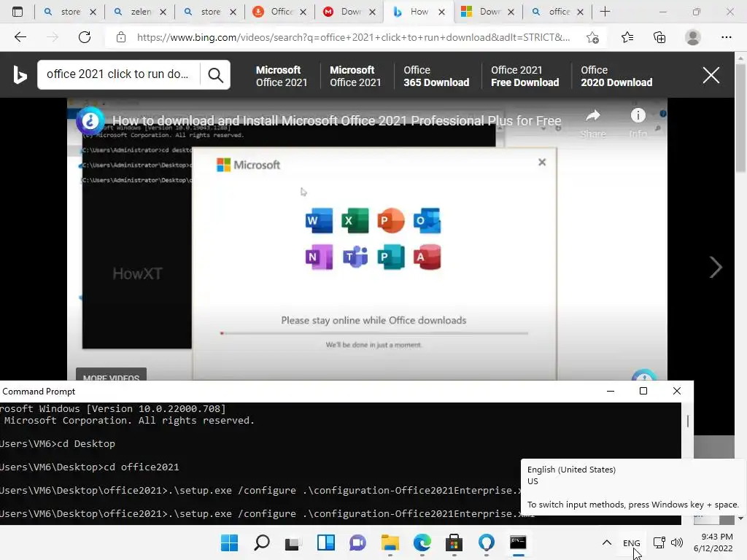Click the Bing search query box
The height and width of the screenshot is (560, 747).
click(x=119, y=74)
